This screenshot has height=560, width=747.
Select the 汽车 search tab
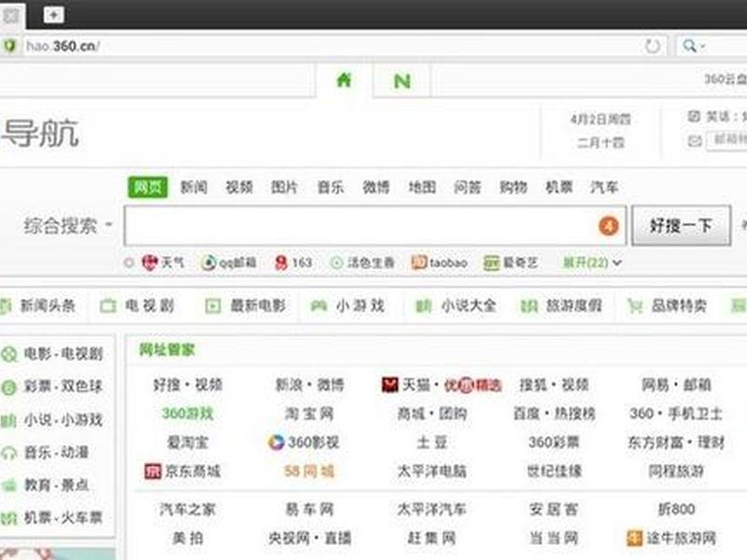(604, 188)
